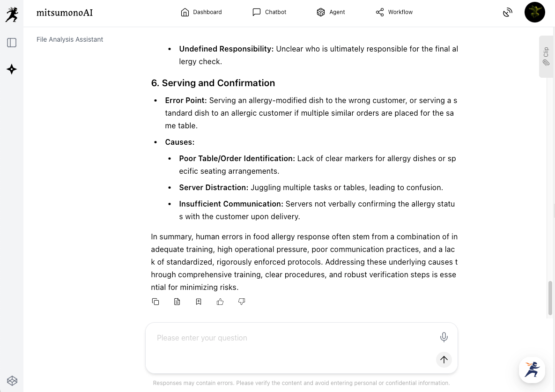Image resolution: width=555 pixels, height=392 pixels.
Task: Click the cube icon at bottom left
Action: coord(12,380)
